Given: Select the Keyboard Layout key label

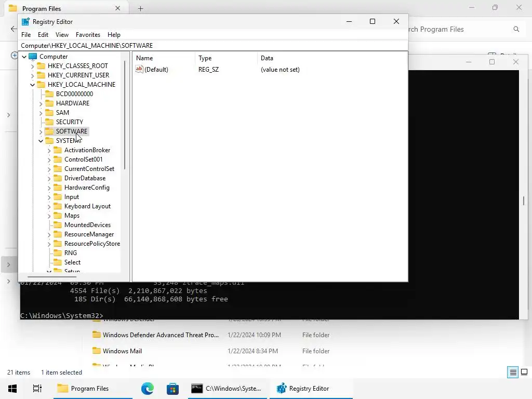Looking at the screenshot, I should pos(87,206).
